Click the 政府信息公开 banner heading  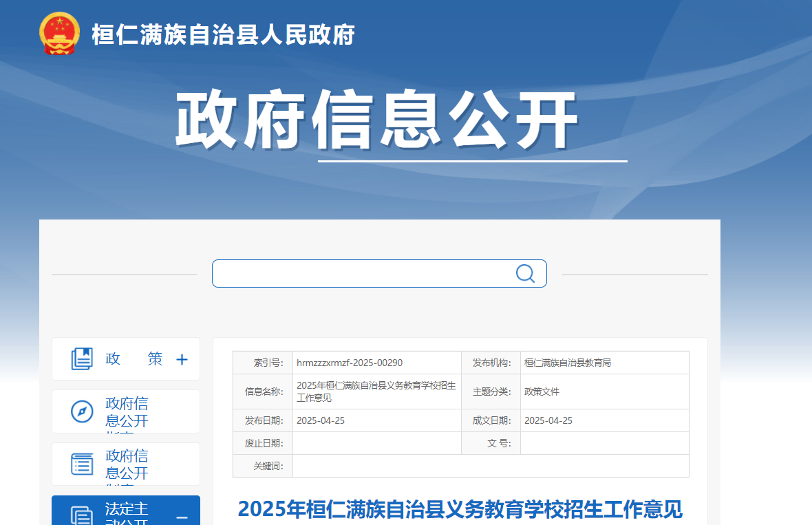(x=376, y=121)
